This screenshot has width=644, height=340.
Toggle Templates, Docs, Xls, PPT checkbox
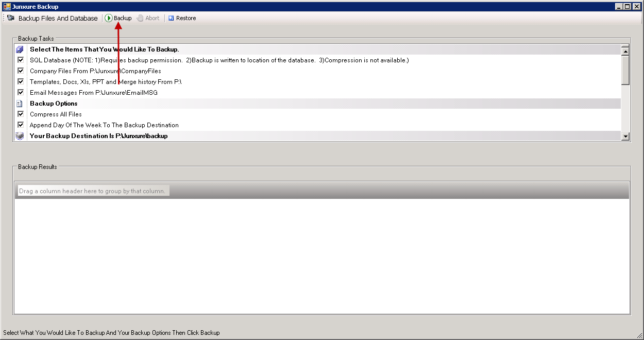[x=21, y=81]
